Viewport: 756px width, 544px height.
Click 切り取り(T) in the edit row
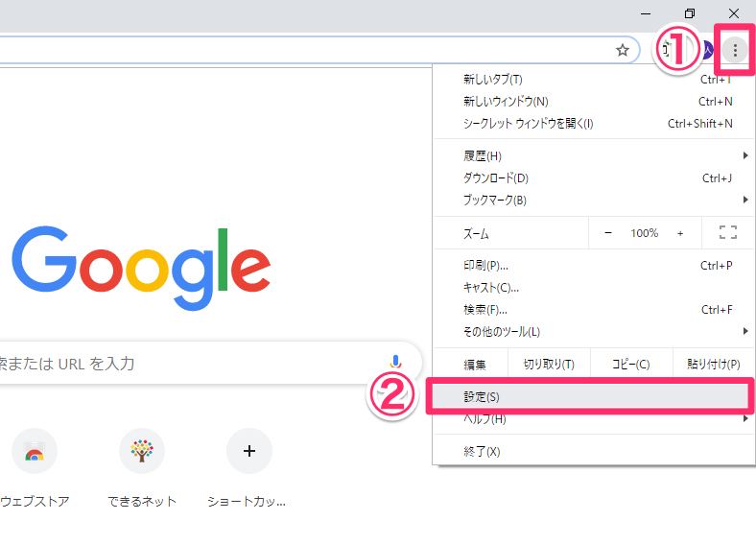549,365
